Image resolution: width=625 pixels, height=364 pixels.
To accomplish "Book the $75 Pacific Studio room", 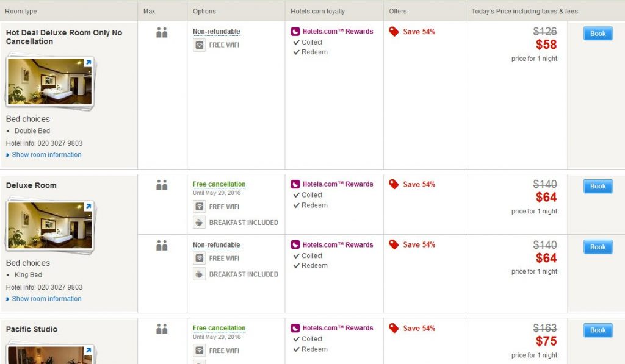I will coord(598,330).
